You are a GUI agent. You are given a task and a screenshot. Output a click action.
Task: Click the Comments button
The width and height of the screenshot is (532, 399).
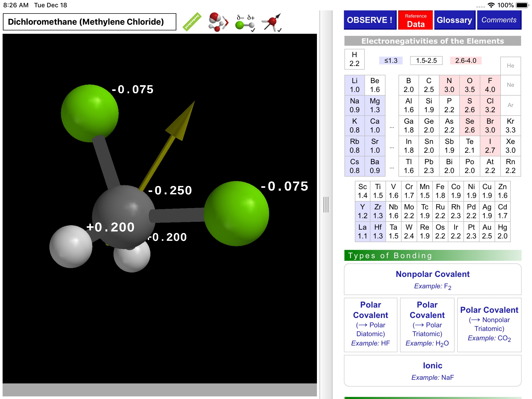pyautogui.click(x=499, y=20)
